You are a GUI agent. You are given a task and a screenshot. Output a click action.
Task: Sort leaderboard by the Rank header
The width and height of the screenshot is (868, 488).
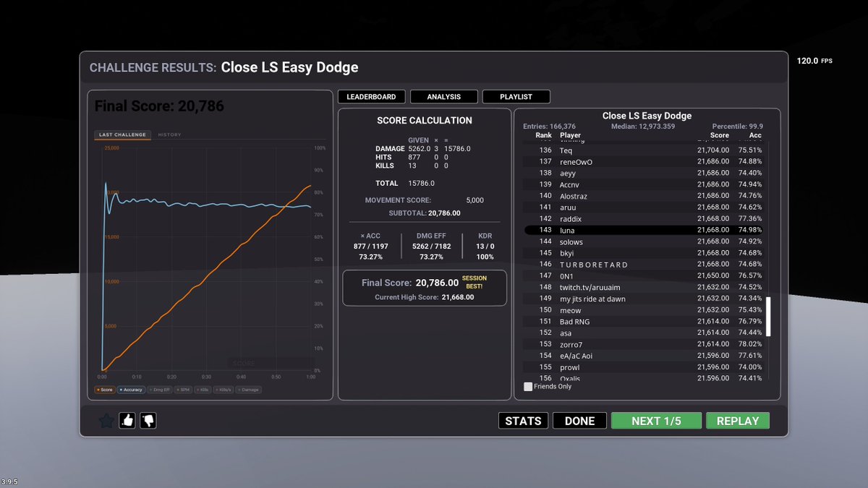[543, 135]
